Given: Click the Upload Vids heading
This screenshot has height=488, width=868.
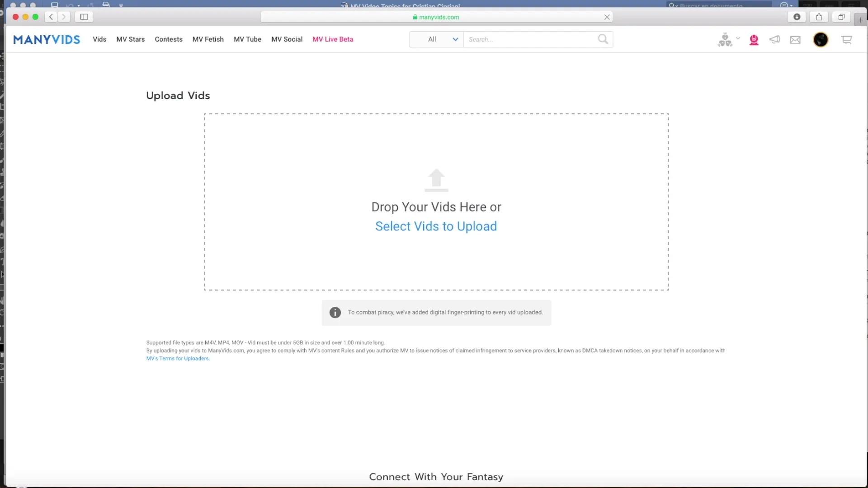Looking at the screenshot, I should (x=178, y=95).
